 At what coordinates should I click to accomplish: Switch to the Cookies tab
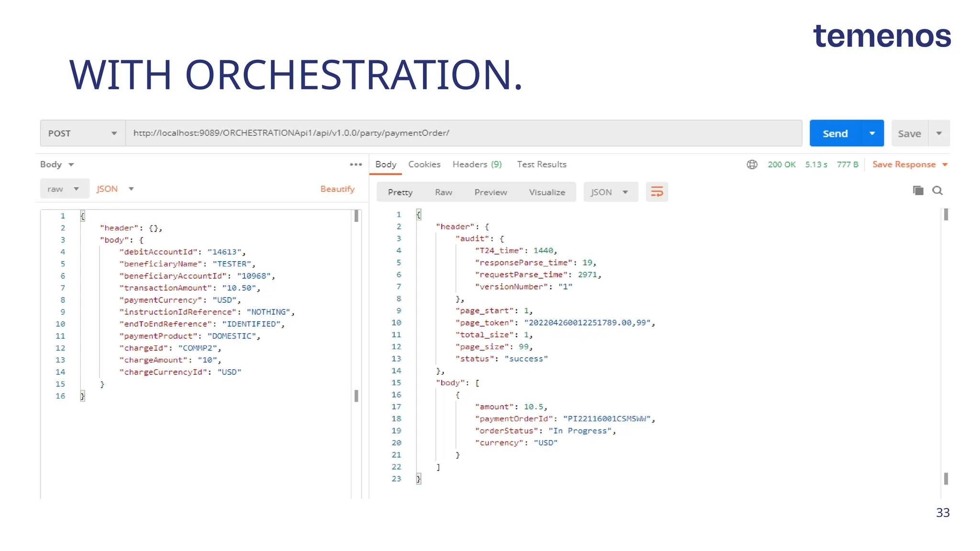pyautogui.click(x=424, y=165)
